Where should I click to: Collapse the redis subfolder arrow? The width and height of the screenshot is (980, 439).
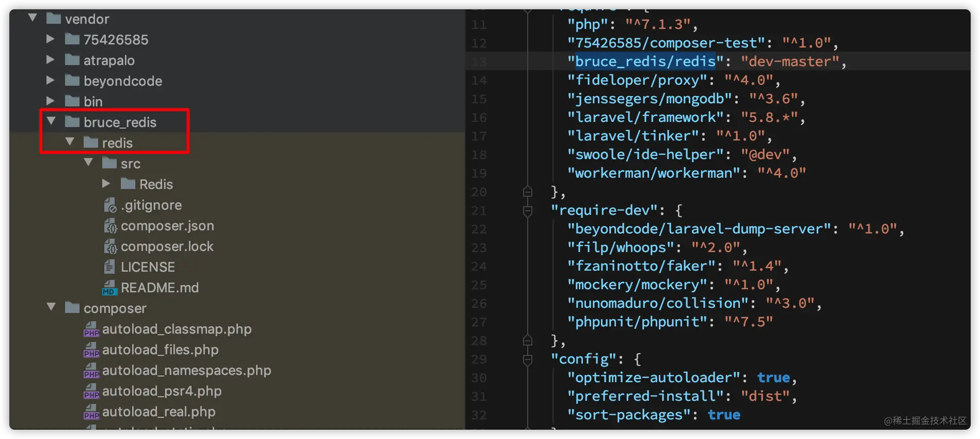click(x=70, y=142)
